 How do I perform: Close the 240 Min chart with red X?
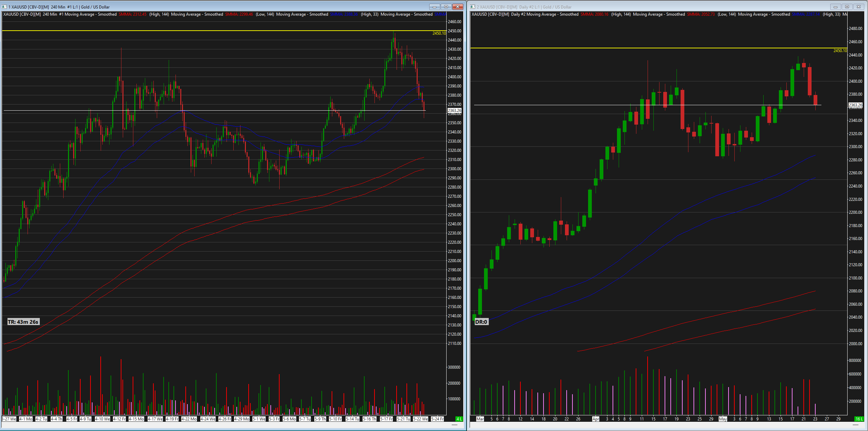click(458, 7)
